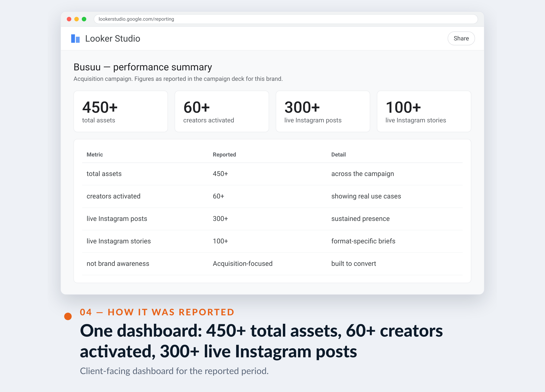This screenshot has height=392, width=545.
Task: Click the 'format-specific briefs' detail cell
Action: pos(363,241)
